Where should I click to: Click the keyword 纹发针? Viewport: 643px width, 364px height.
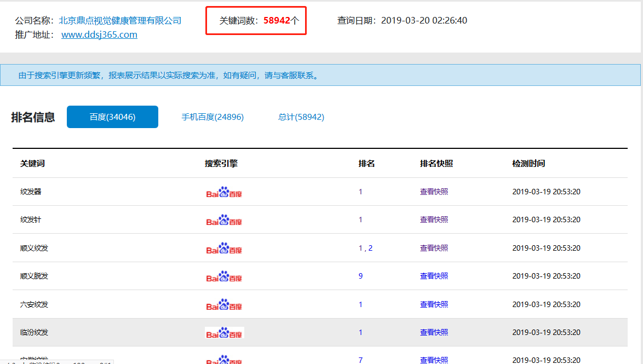[31, 219]
